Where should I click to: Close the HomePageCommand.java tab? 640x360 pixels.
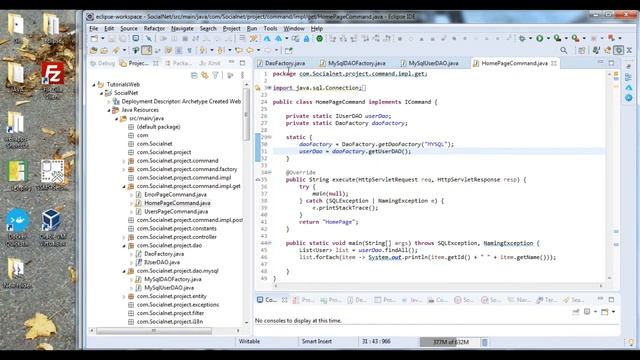click(x=554, y=63)
